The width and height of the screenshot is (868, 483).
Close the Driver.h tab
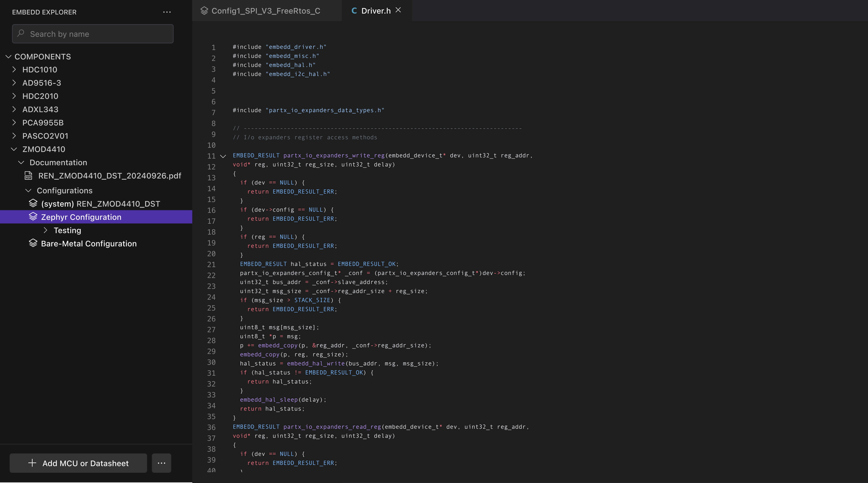(398, 10)
